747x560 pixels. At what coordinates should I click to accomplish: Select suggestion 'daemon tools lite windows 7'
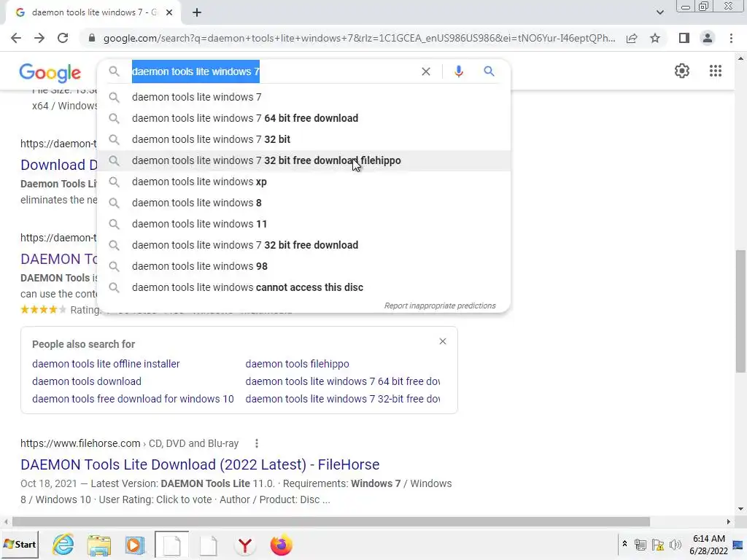(303, 97)
